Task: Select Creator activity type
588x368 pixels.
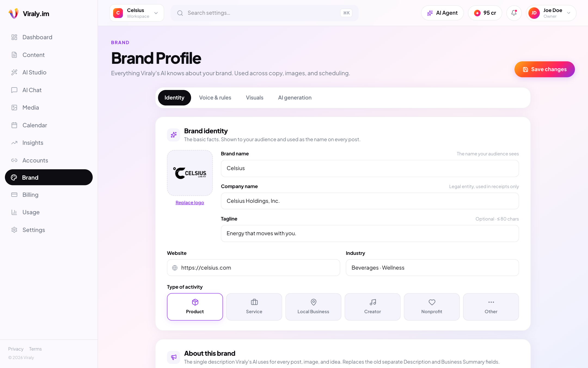Action: point(372,307)
